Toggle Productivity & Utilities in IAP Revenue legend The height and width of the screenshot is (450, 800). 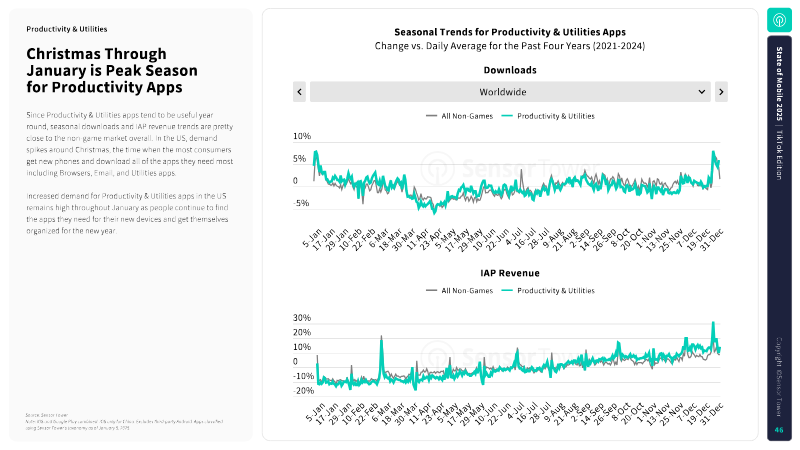[x=547, y=290]
